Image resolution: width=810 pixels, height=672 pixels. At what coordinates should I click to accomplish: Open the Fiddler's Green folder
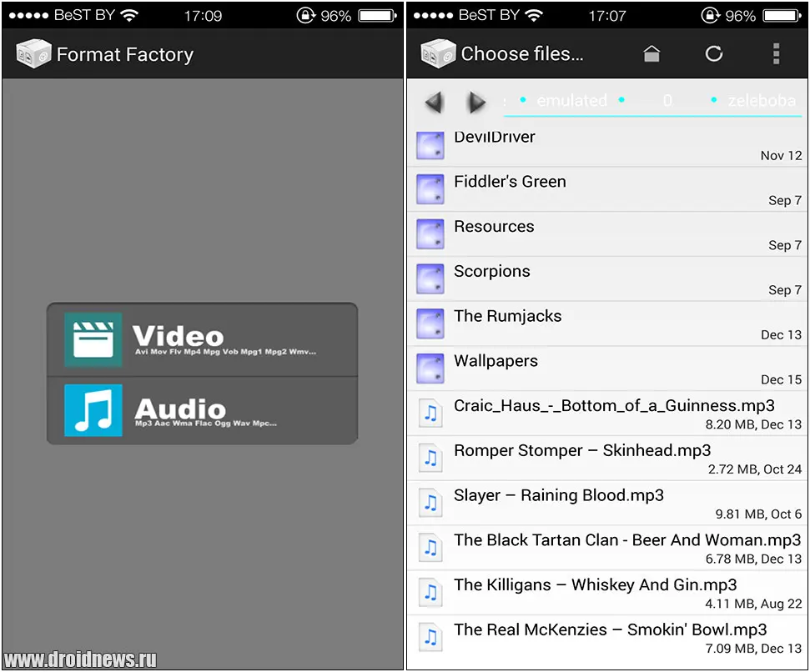pyautogui.click(x=607, y=189)
